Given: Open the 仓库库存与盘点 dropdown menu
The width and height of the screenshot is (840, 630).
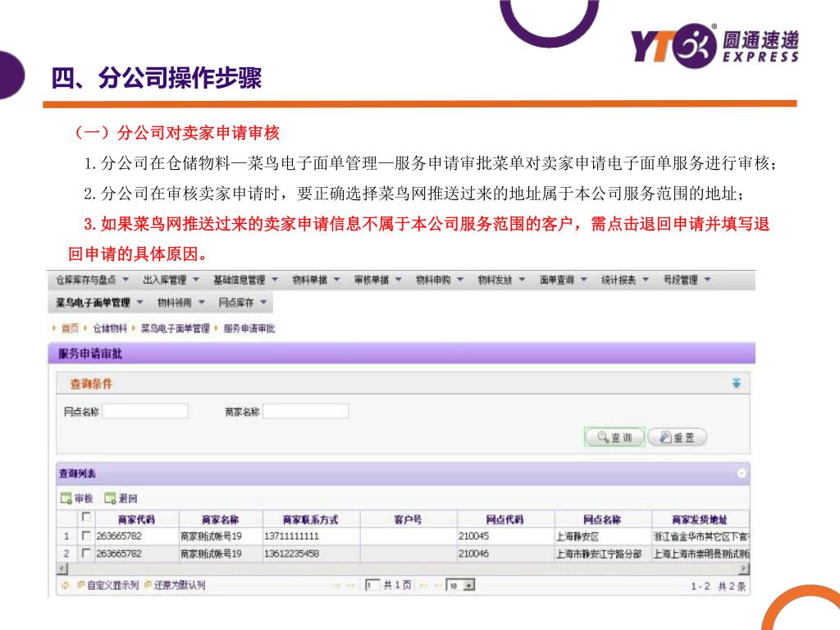Looking at the screenshot, I should coord(93,280).
